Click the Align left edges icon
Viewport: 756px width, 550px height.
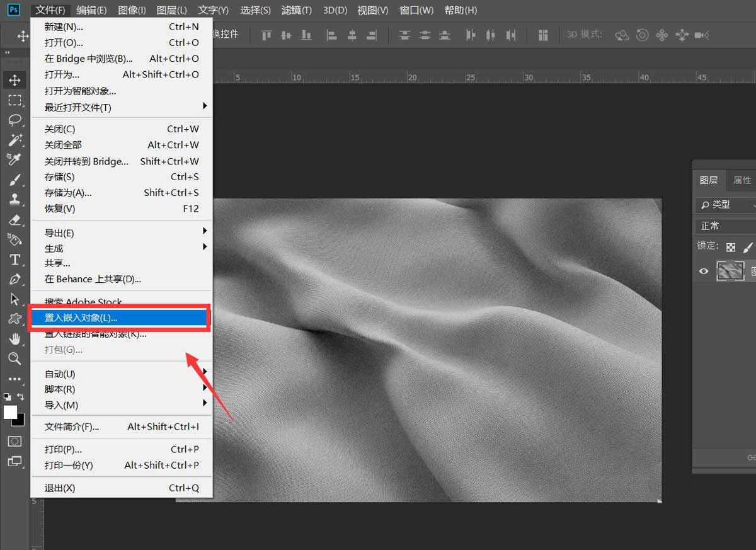(332, 35)
